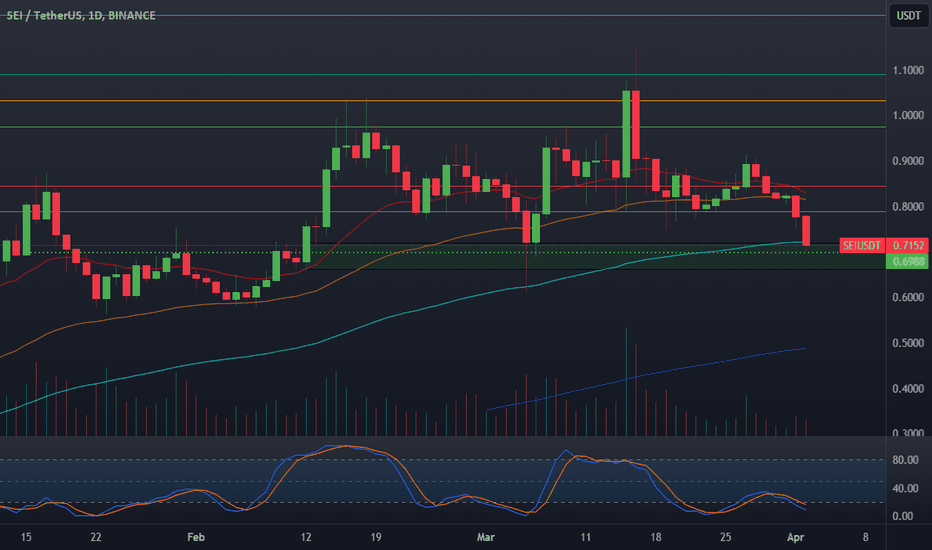Click the 12 date label on time axis
Viewport: 932px width, 550px height.
[306, 537]
